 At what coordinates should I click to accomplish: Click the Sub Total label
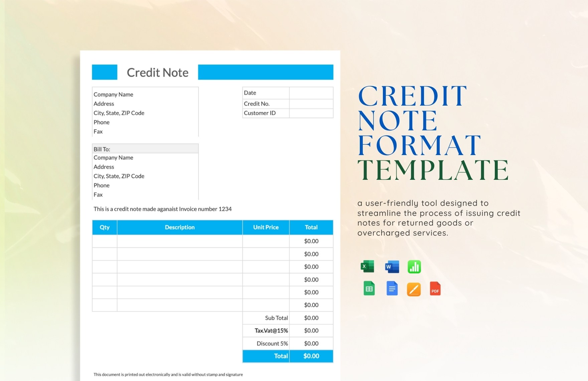tap(276, 318)
